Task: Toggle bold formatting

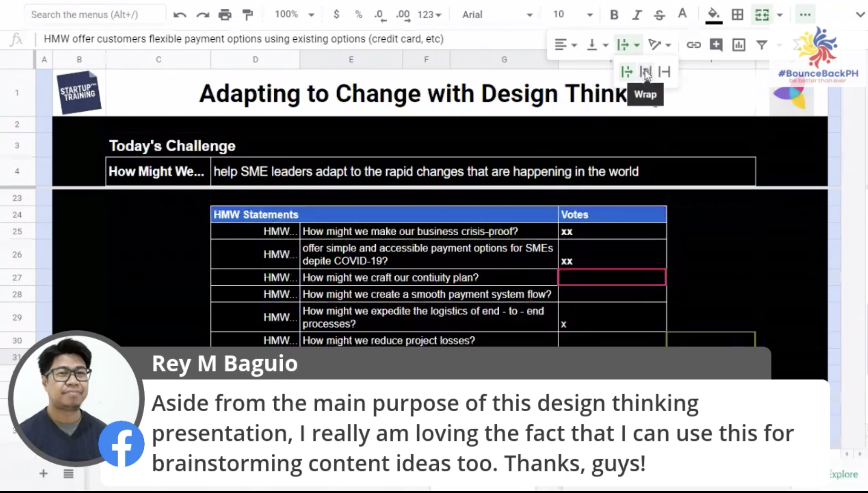Action: click(614, 15)
